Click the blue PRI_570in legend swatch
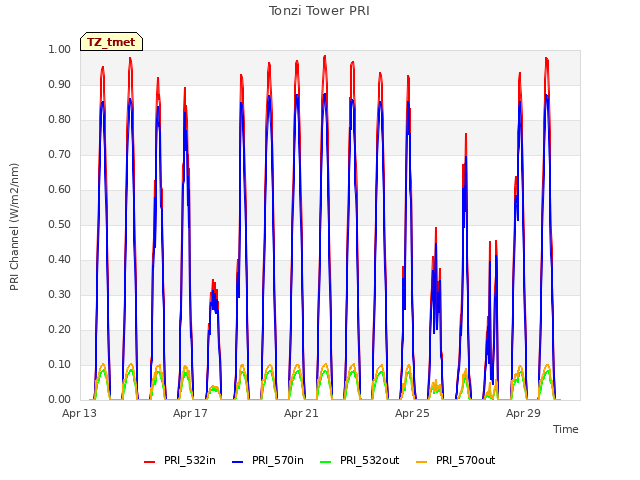This screenshot has width=640, height=480. (x=238, y=462)
